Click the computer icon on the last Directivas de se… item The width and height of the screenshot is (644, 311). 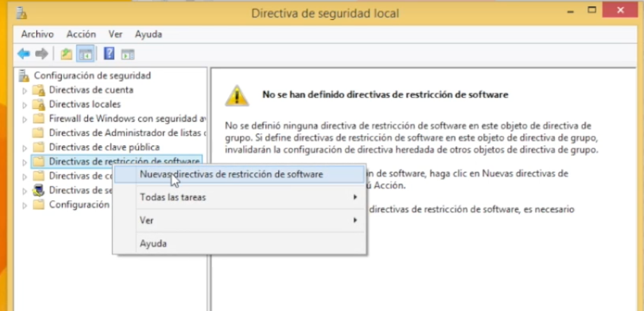[38, 190]
